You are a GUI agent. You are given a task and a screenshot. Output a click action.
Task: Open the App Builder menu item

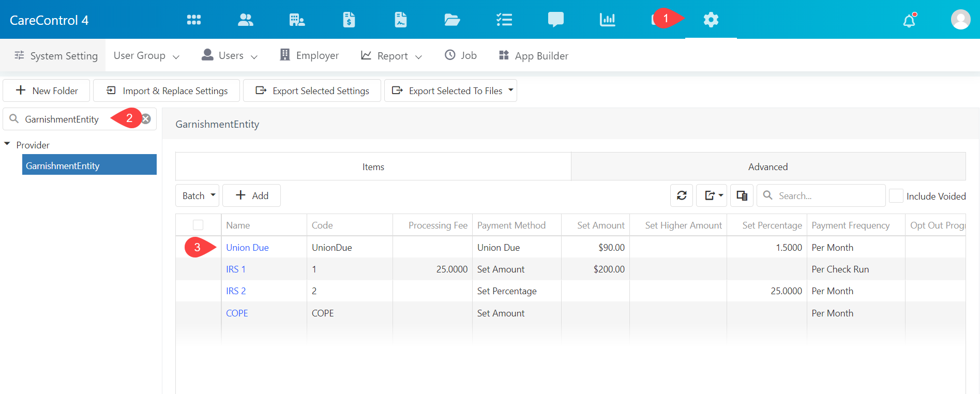coord(533,55)
